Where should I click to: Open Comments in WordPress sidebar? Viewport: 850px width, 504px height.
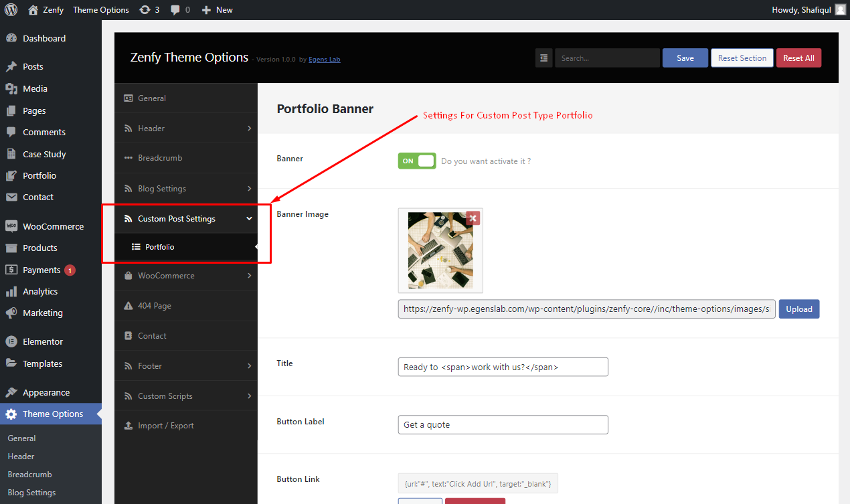coord(44,133)
